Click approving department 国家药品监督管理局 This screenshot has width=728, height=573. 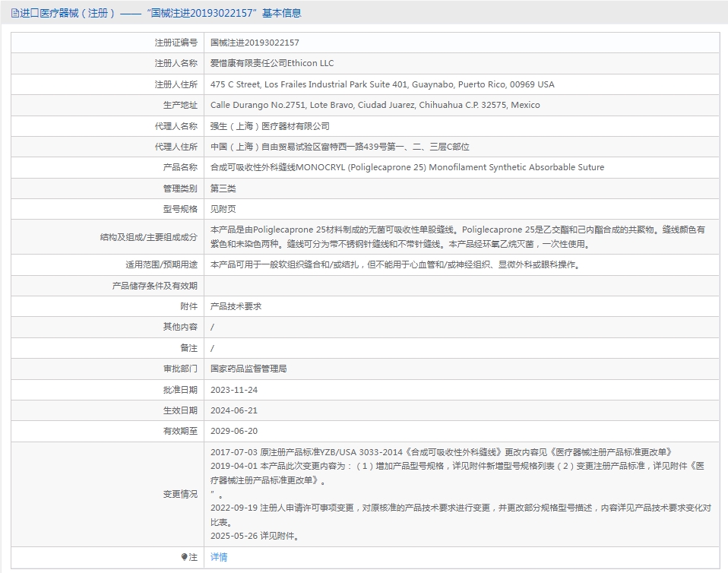[x=248, y=369]
